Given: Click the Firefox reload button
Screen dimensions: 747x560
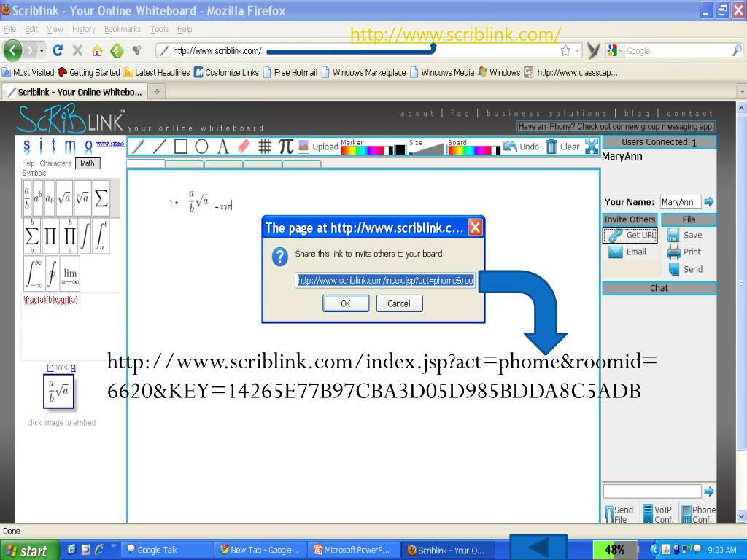Looking at the screenshot, I should [58, 50].
